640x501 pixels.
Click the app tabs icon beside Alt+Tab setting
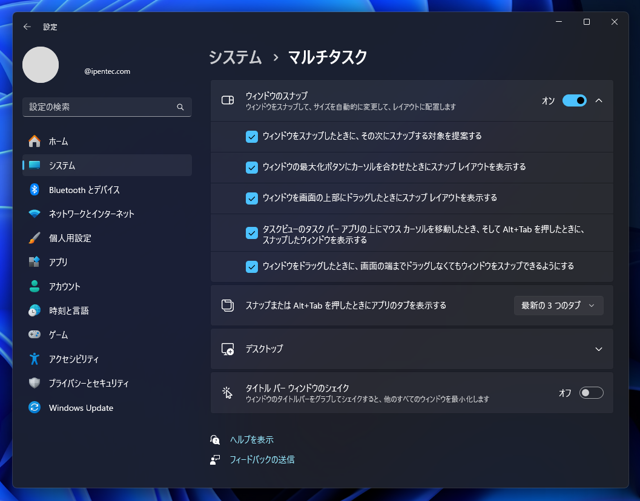coord(228,305)
